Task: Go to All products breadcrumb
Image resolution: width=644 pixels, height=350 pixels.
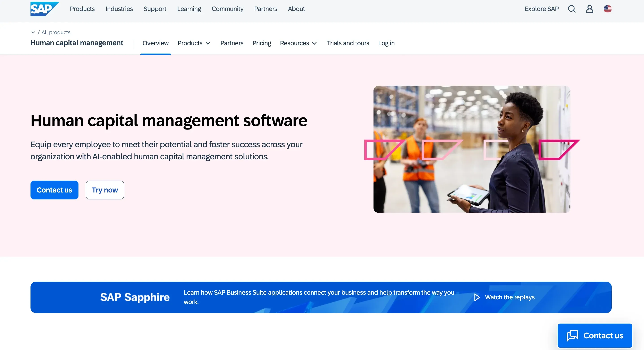Action: (x=56, y=32)
